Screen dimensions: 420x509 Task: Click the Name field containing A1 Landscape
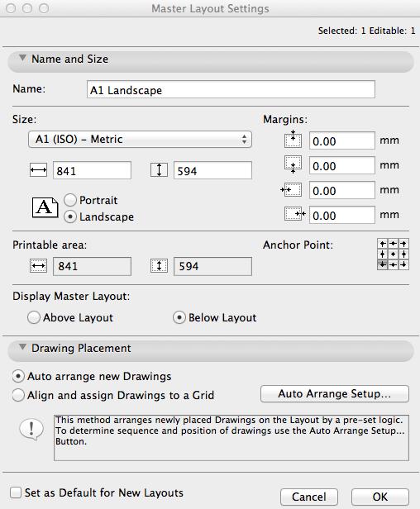click(x=231, y=89)
